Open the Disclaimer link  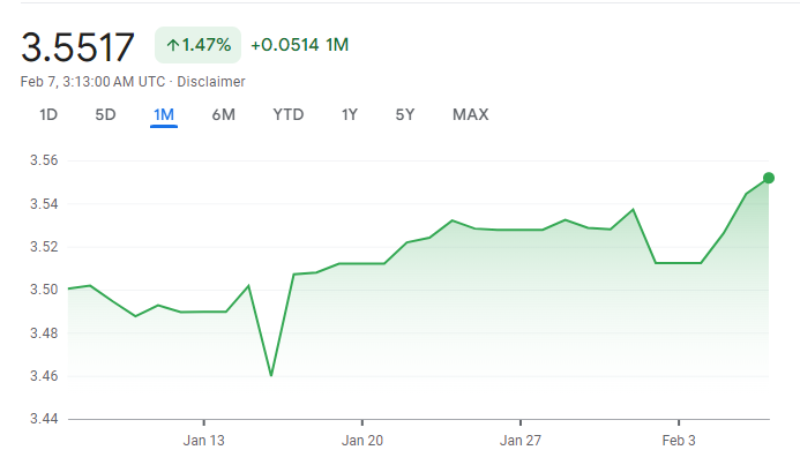pos(211,81)
